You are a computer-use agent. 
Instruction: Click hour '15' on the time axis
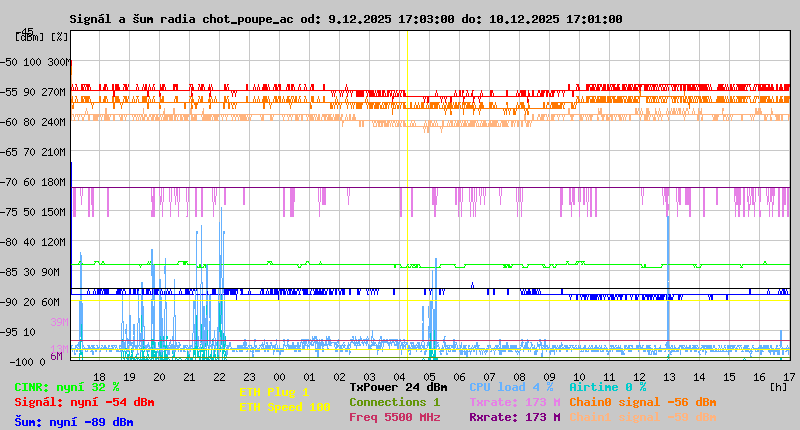(x=730, y=377)
